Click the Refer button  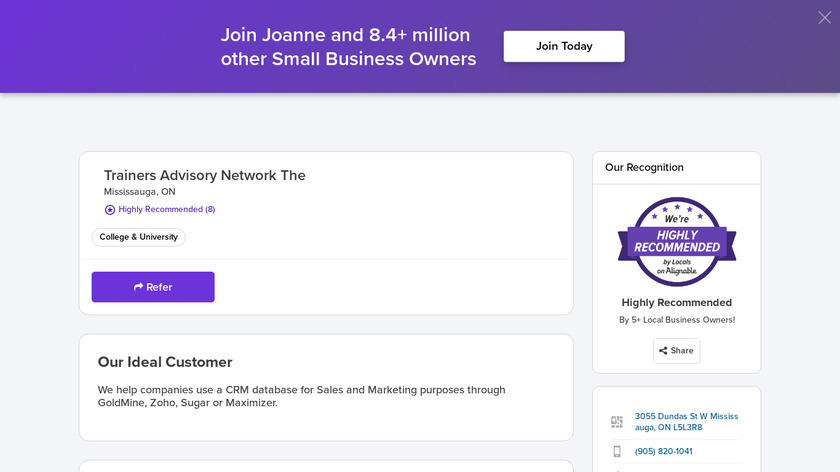(x=153, y=287)
